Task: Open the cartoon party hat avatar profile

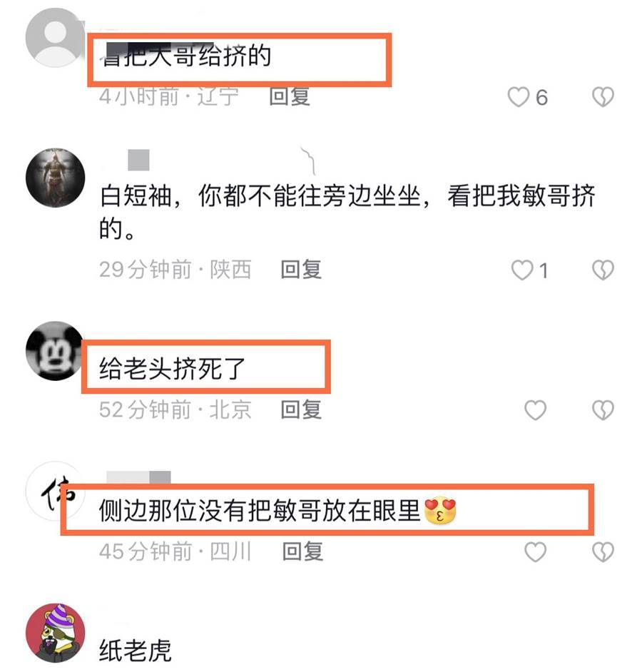Action: coord(56,633)
